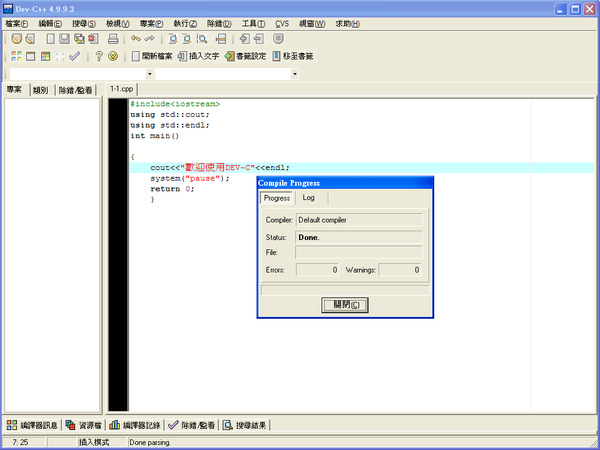This screenshot has width=600, height=450.
Task: Click the Undo arrow icon
Action: (135, 39)
